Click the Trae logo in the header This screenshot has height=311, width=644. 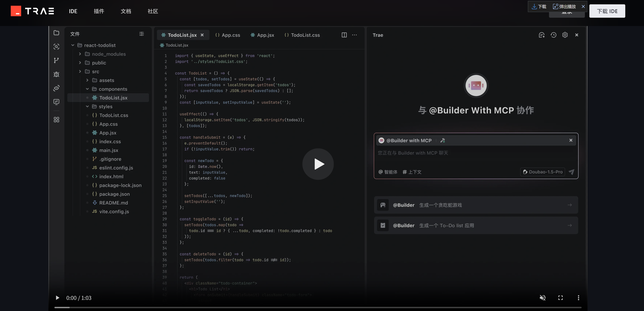(32, 11)
